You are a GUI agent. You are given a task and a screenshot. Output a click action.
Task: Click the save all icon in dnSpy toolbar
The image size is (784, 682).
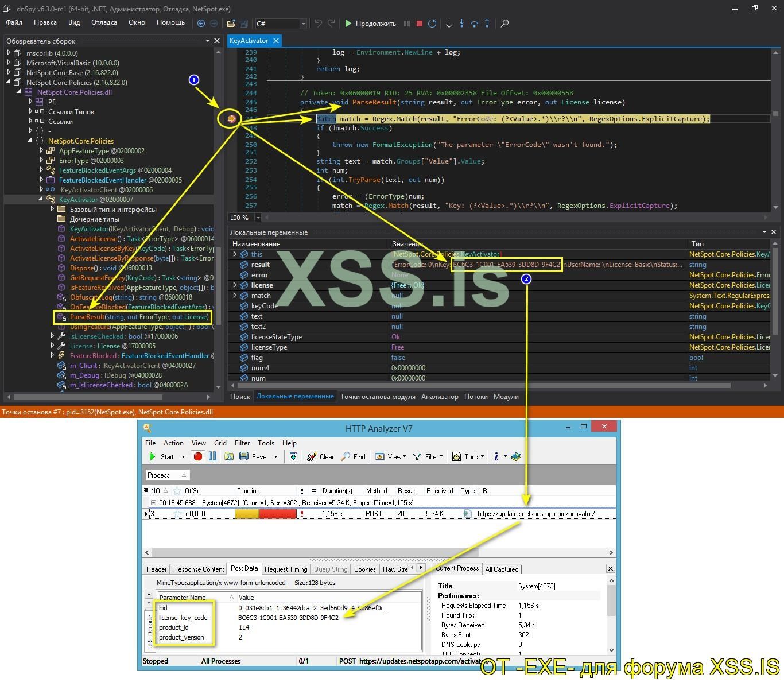[243, 24]
